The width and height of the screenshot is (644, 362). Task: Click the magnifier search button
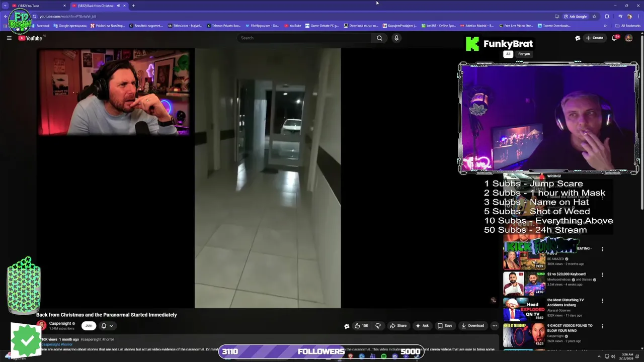(x=379, y=38)
